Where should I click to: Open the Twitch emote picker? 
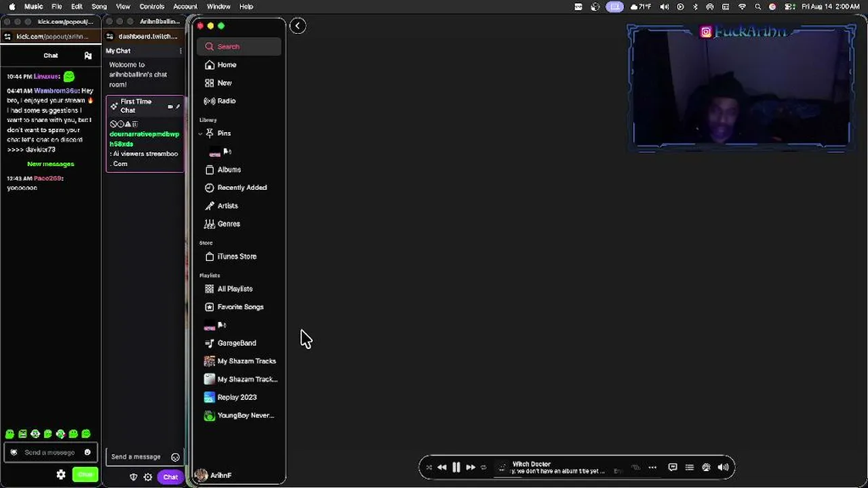[176, 457]
